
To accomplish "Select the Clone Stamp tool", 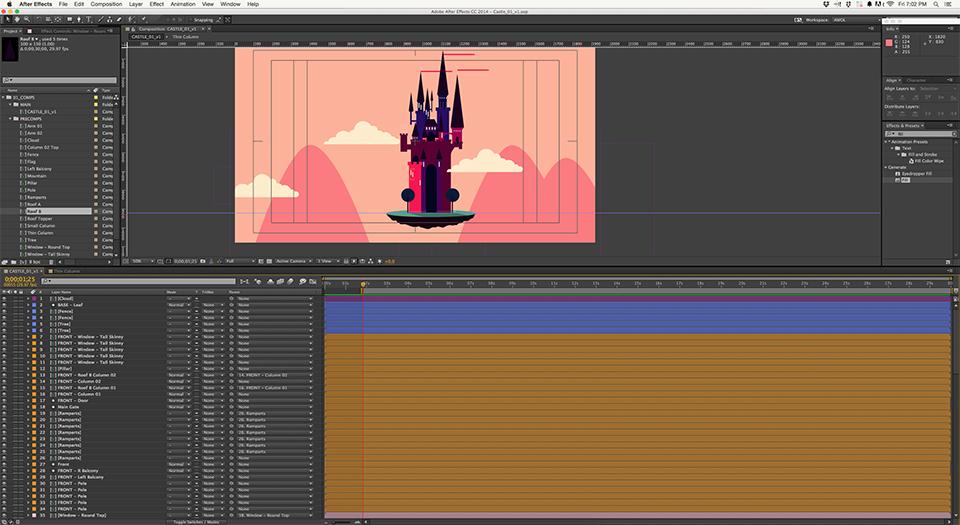I will click(110, 20).
